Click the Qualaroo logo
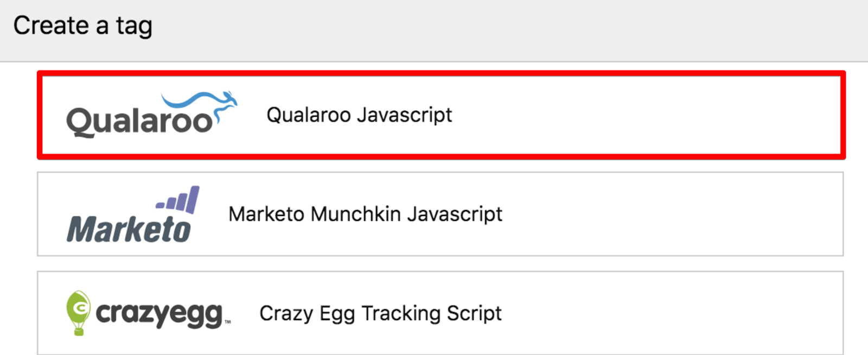Screen dimensions: 868x355 click(x=151, y=115)
